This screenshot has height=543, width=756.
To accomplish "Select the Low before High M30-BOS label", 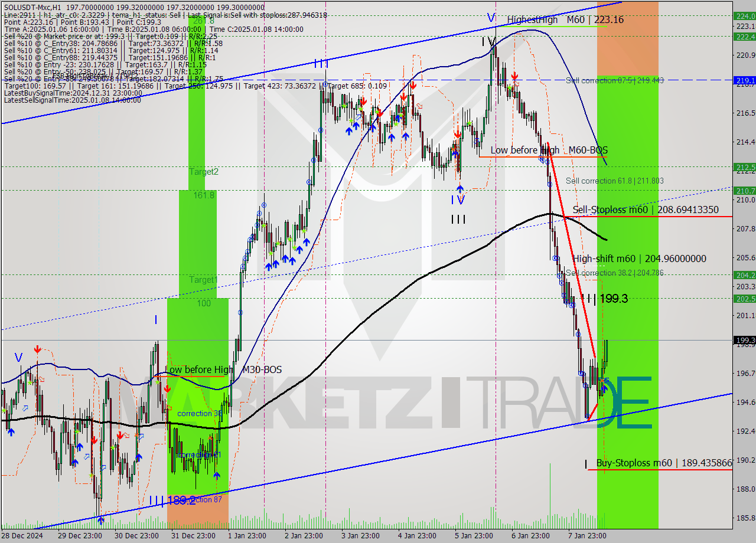I will tap(223, 369).
